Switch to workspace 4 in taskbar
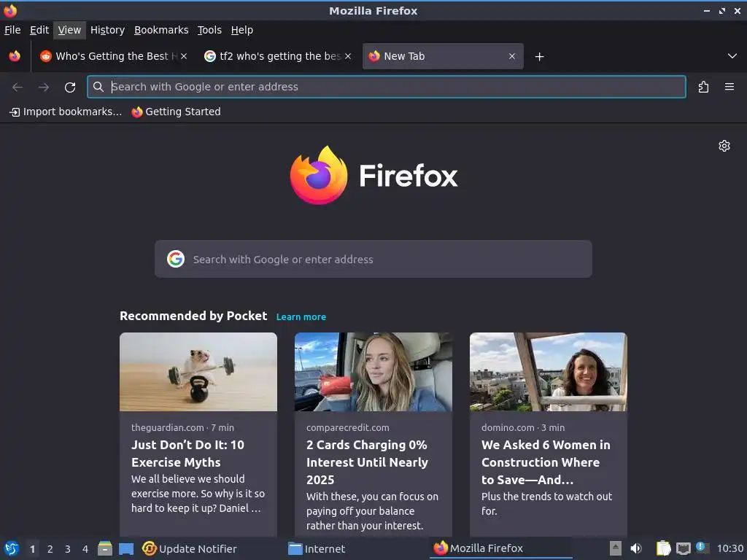 [85, 549]
